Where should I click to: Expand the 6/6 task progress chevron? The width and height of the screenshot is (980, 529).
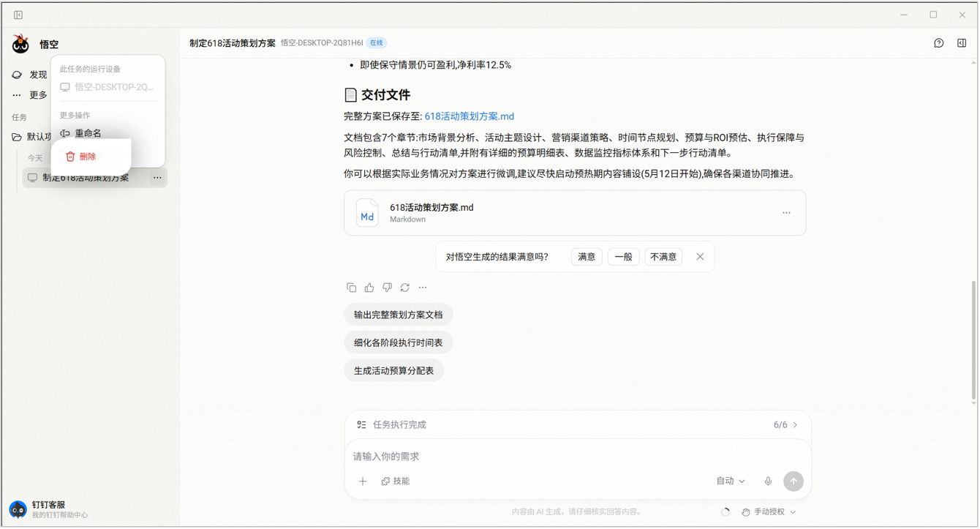tap(795, 425)
